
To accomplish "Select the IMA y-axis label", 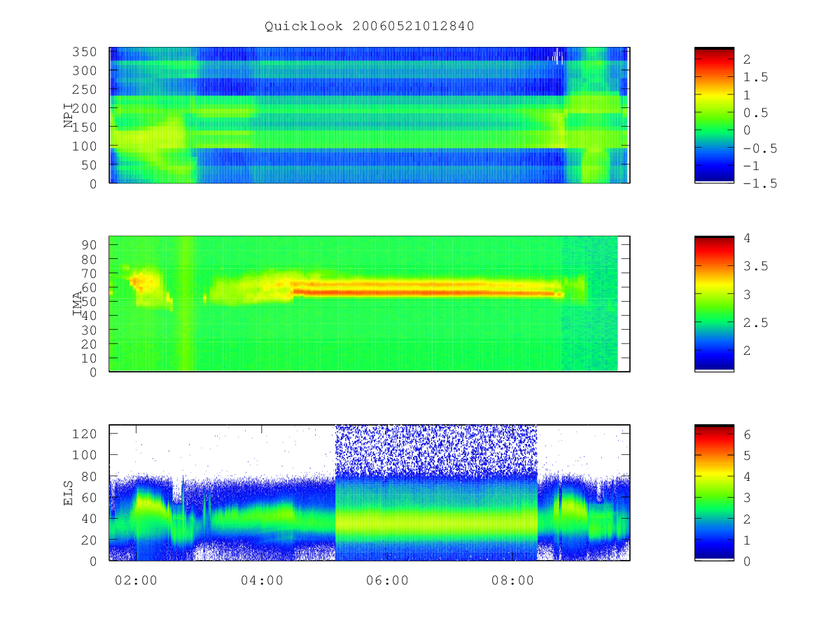I will click(x=78, y=304).
